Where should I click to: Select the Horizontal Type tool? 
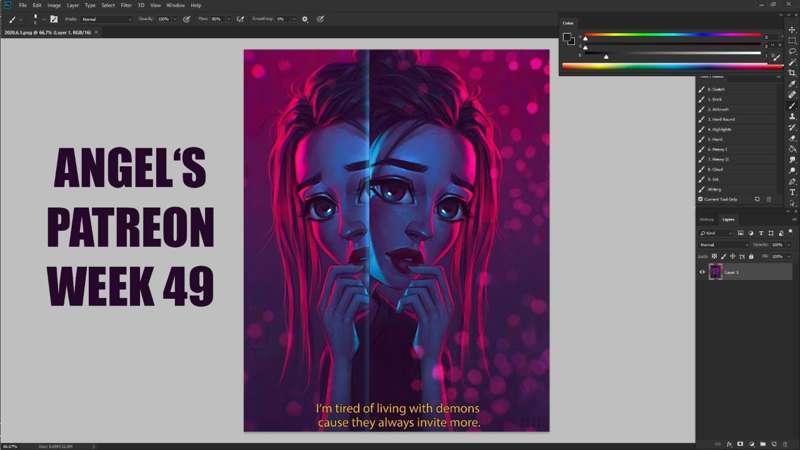point(792,192)
